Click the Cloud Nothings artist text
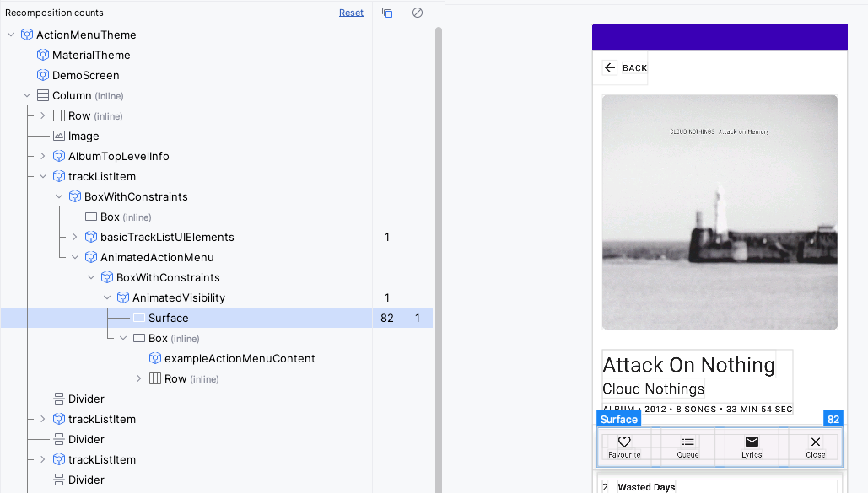The height and width of the screenshot is (493, 868). (x=653, y=389)
